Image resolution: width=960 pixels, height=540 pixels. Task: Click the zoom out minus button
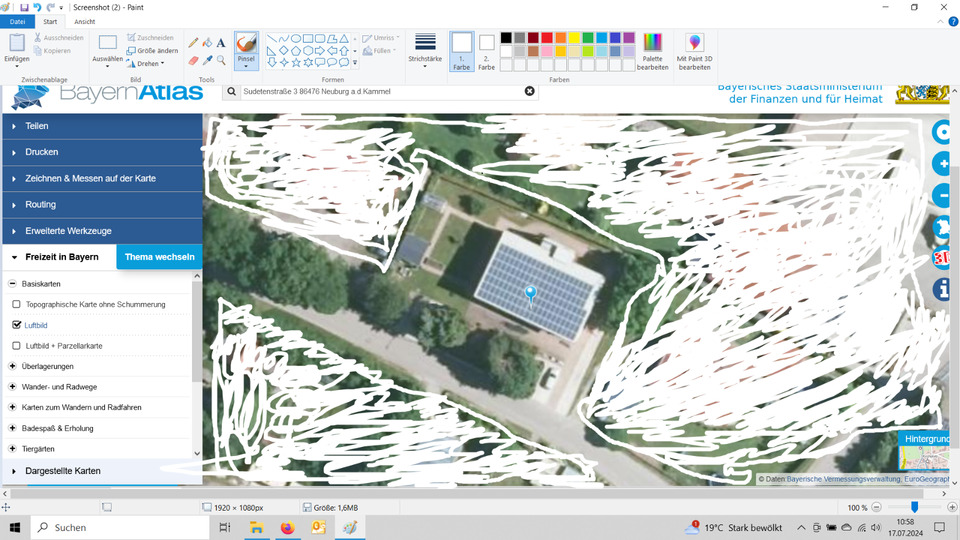[x=876, y=508]
